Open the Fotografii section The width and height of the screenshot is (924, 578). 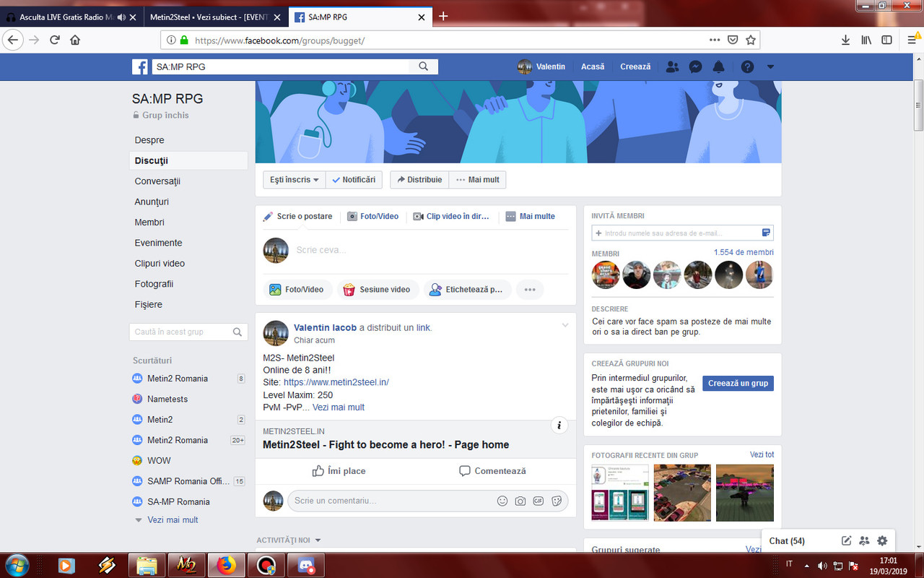154,284
